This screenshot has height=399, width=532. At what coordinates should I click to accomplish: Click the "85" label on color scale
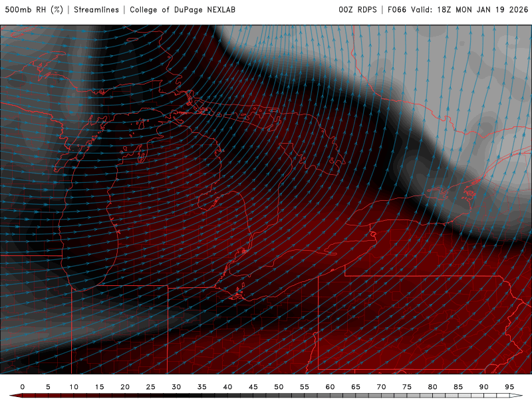[x=458, y=387]
